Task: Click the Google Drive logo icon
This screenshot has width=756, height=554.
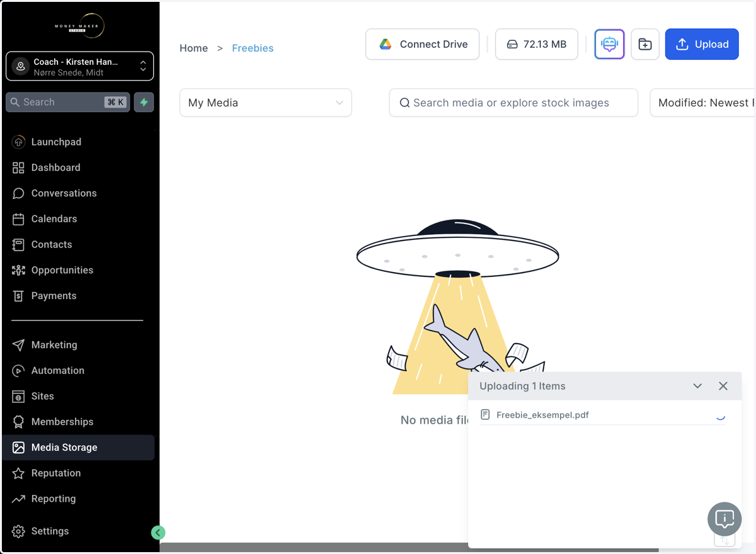Action: [386, 44]
